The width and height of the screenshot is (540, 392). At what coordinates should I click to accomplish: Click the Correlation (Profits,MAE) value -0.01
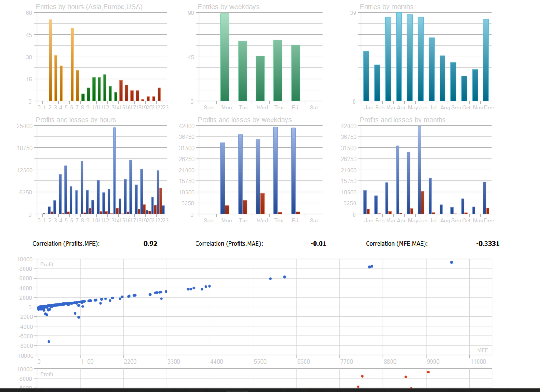click(318, 243)
